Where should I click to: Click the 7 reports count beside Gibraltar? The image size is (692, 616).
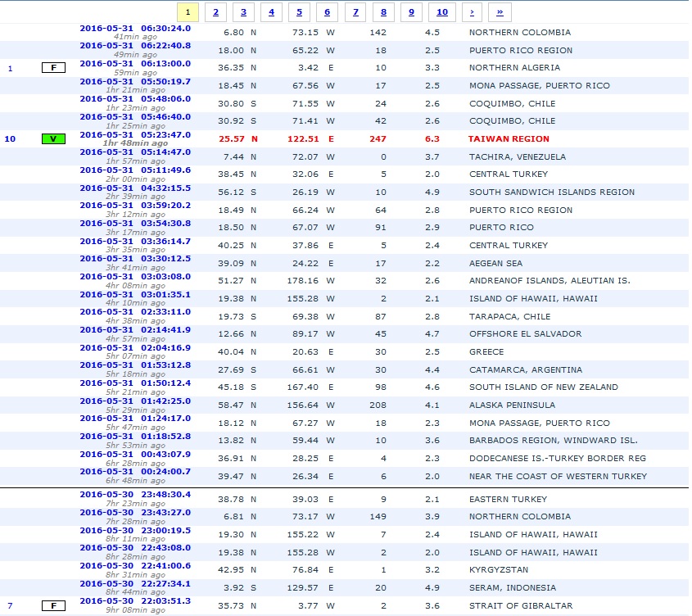click(x=10, y=605)
